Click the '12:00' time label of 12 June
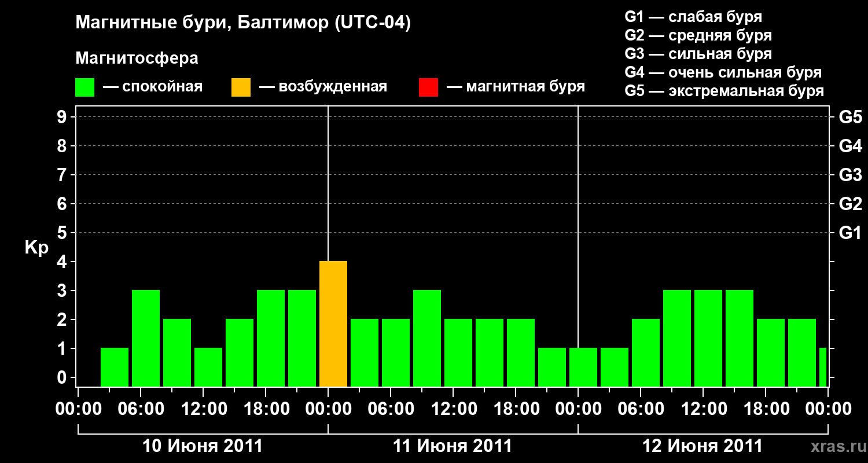The image size is (868, 463). pos(703,409)
